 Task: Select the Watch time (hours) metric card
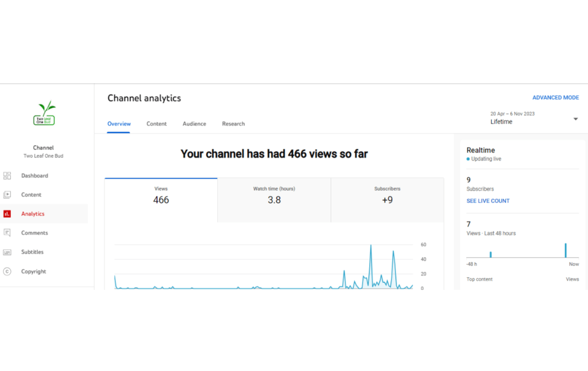[x=274, y=200]
